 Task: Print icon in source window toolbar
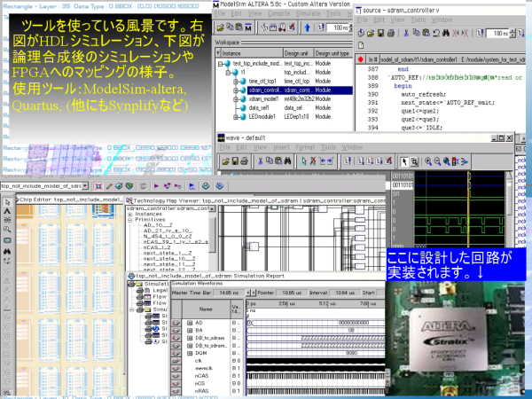tap(390, 34)
